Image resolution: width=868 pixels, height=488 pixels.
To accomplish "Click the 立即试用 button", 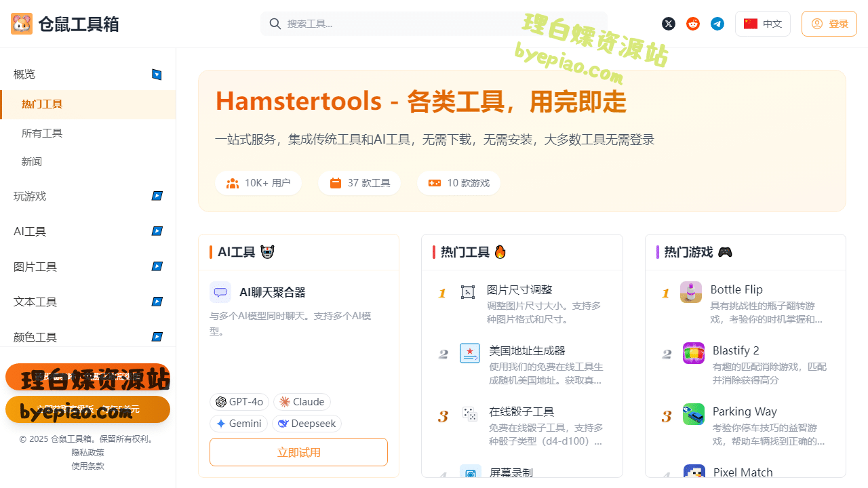I will [298, 452].
